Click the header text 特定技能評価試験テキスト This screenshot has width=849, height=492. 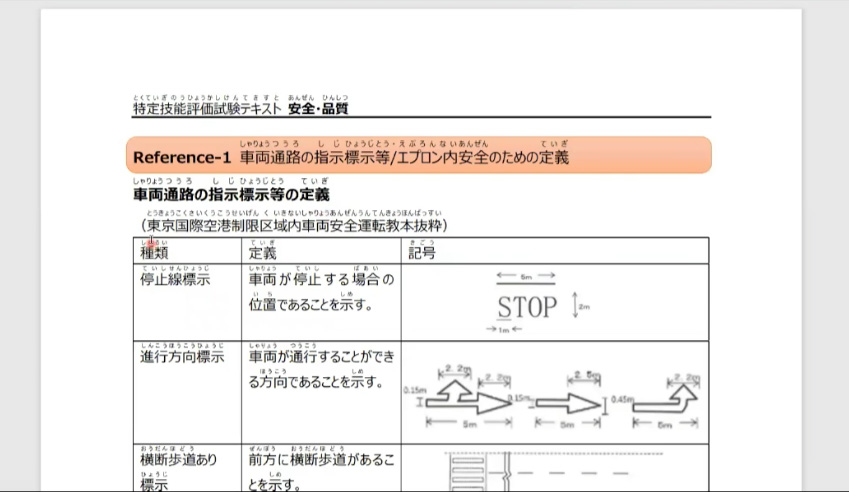point(207,109)
